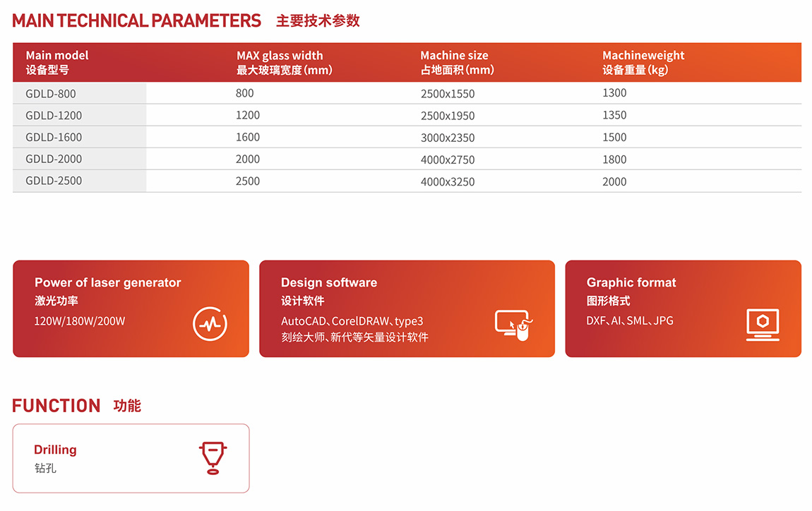Click the graphic format monitor icon
812x511 pixels.
click(x=763, y=325)
